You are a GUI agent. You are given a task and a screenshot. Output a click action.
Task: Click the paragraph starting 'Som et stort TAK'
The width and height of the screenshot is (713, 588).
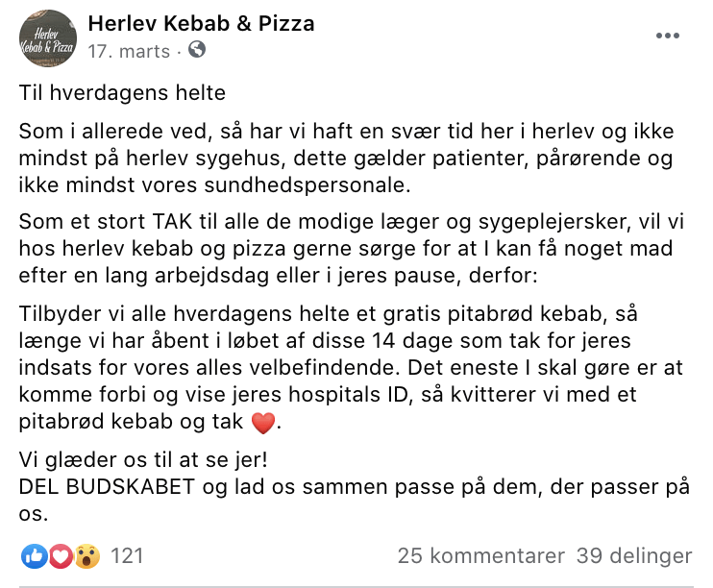coord(352,248)
